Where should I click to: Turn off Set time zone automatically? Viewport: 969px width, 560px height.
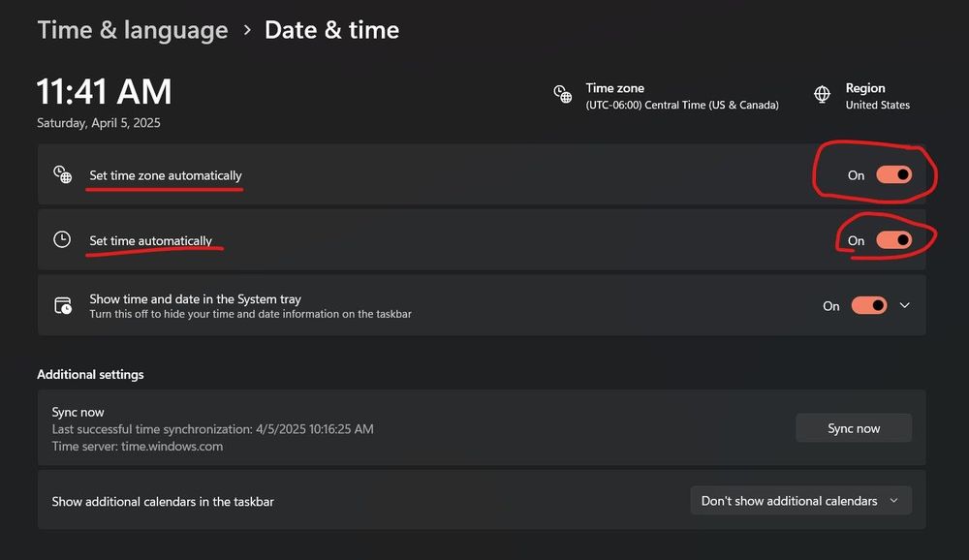[x=892, y=174]
